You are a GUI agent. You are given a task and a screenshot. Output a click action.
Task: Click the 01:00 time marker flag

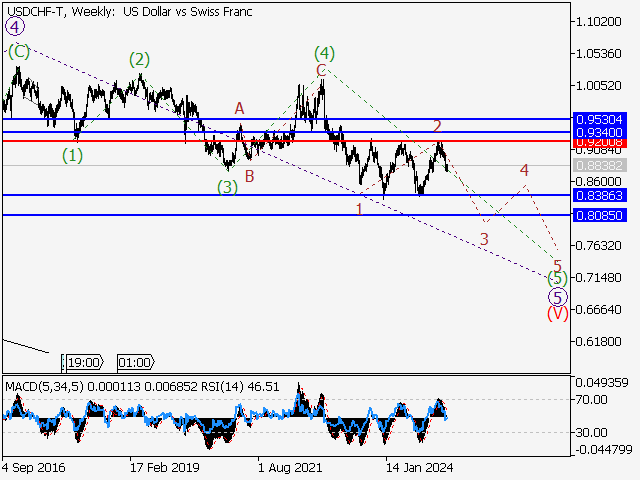coord(134,362)
